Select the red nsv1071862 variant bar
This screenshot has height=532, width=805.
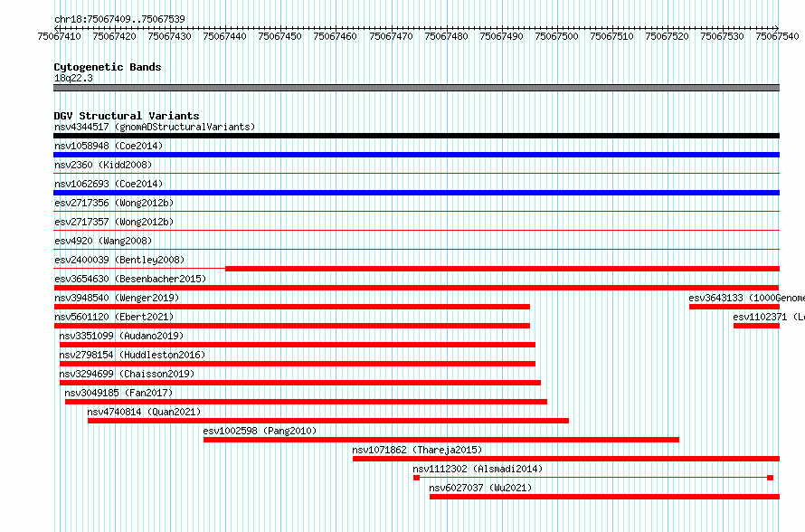pyautogui.click(x=566, y=459)
